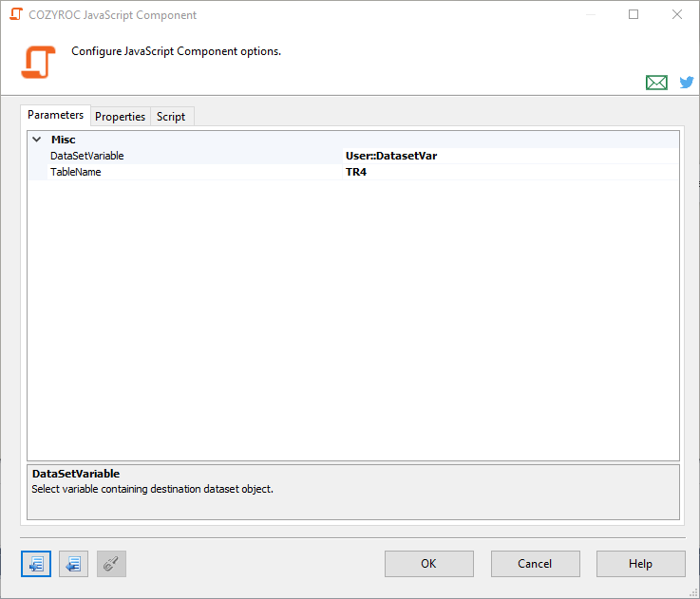Close the COZYROC JavaScript Component dialog

click(677, 14)
